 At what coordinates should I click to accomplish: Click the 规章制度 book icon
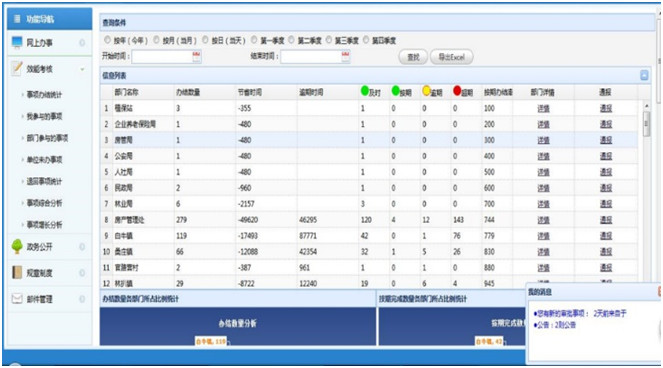pos(17,272)
